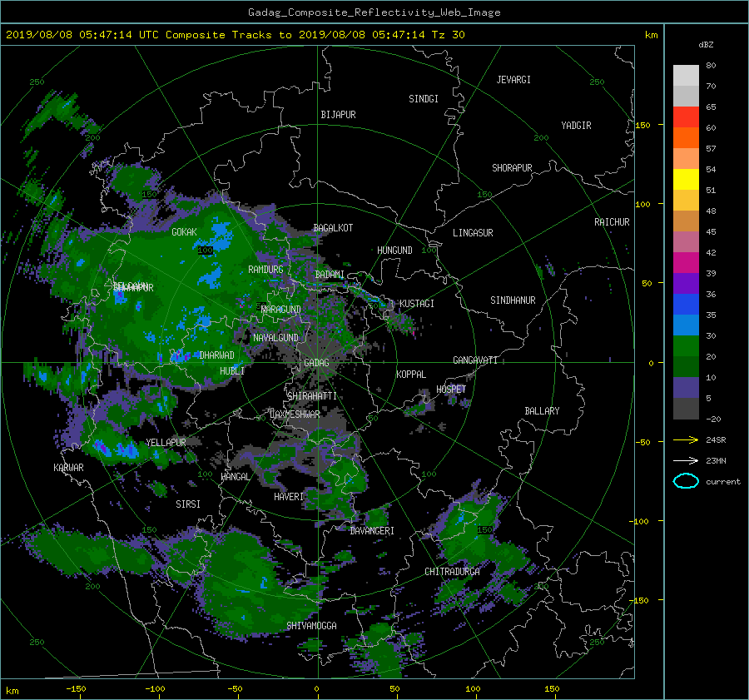
Task: Click the SINDGI city label
Action: coord(424,99)
